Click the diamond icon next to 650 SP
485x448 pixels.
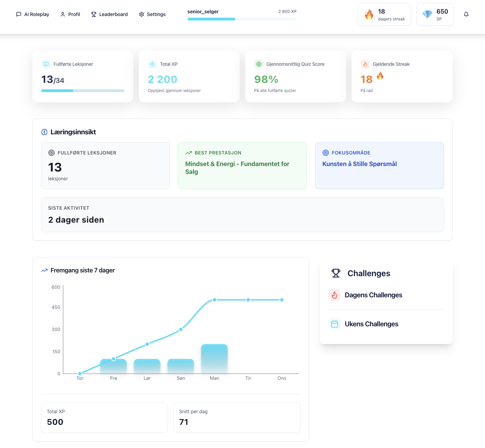click(x=427, y=14)
